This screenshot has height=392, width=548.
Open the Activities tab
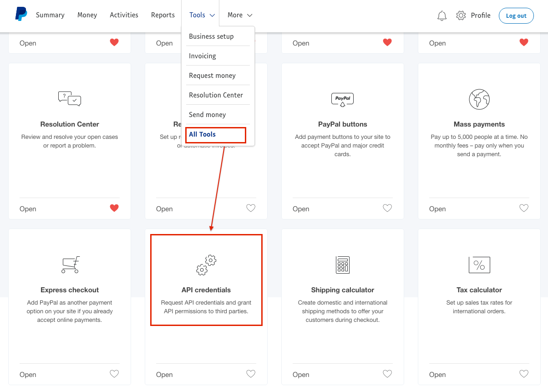pyautogui.click(x=124, y=15)
